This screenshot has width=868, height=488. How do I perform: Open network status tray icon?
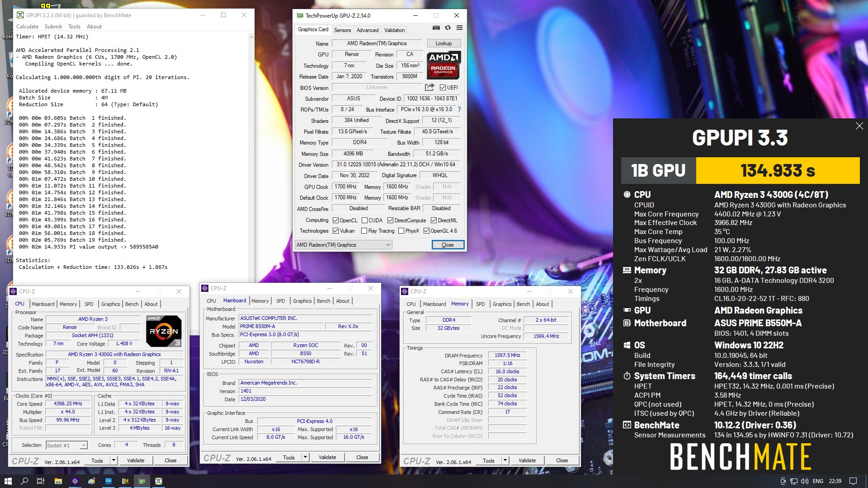tap(794, 481)
